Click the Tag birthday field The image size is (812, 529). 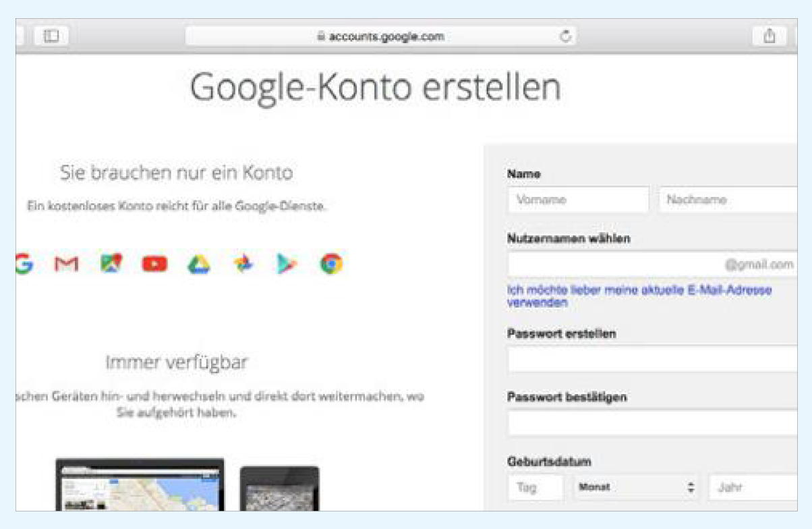(535, 487)
